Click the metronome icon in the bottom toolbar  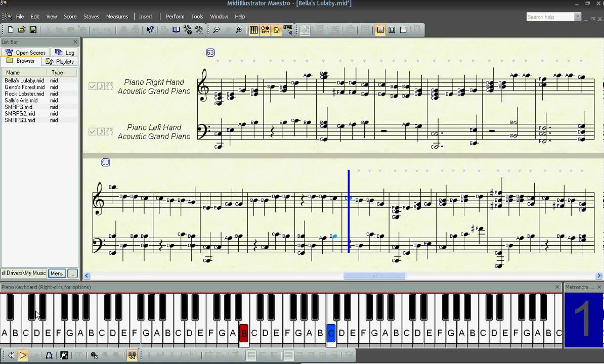click(x=49, y=355)
